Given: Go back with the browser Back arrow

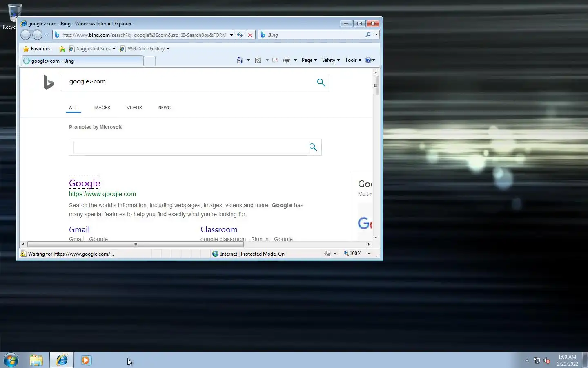Looking at the screenshot, I should click(x=25, y=35).
